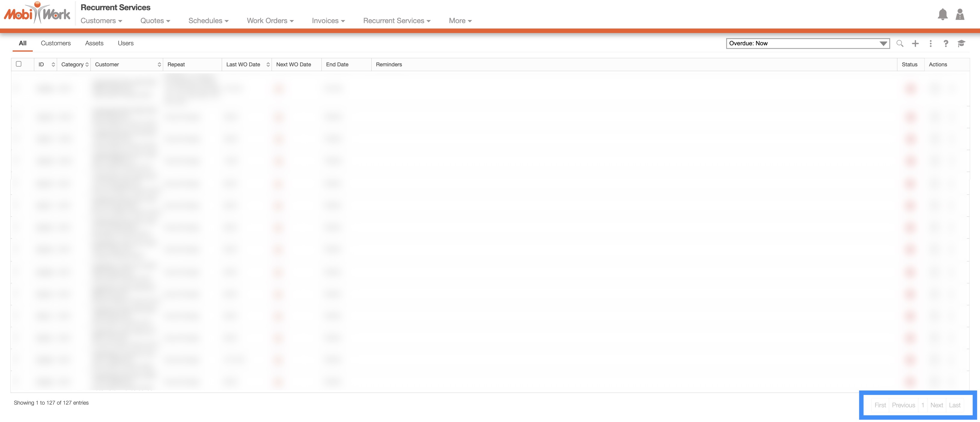Open the Invoices menu
The image size is (980, 422).
(328, 21)
